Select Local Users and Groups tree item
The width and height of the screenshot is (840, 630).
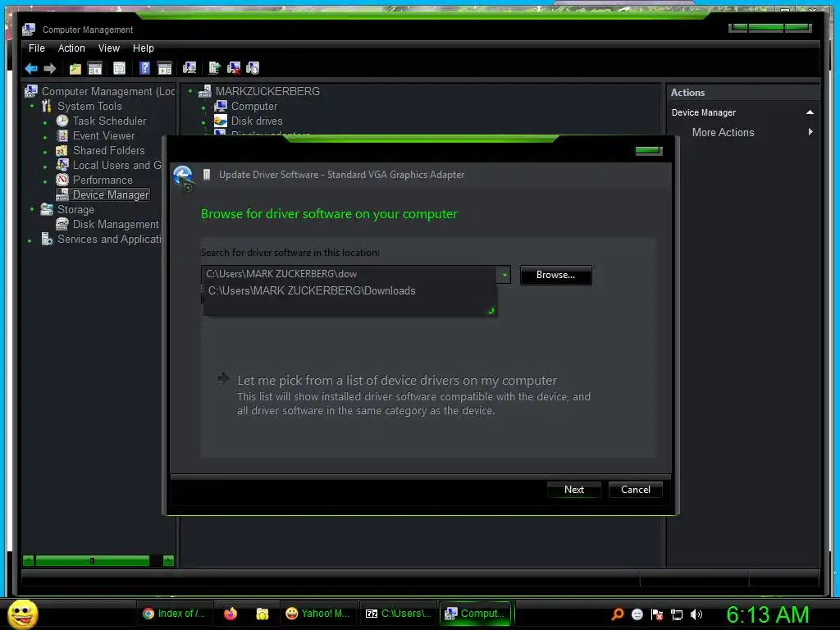[x=116, y=166]
